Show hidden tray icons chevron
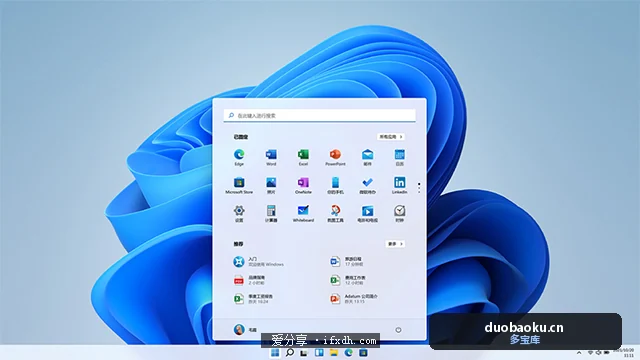 [579, 353]
